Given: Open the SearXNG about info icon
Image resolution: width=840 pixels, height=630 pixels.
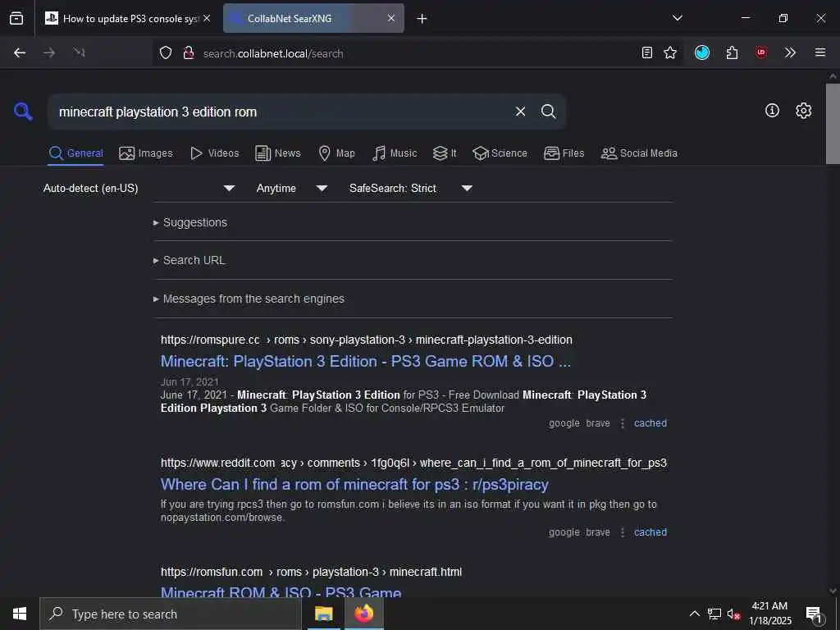Looking at the screenshot, I should click(772, 111).
